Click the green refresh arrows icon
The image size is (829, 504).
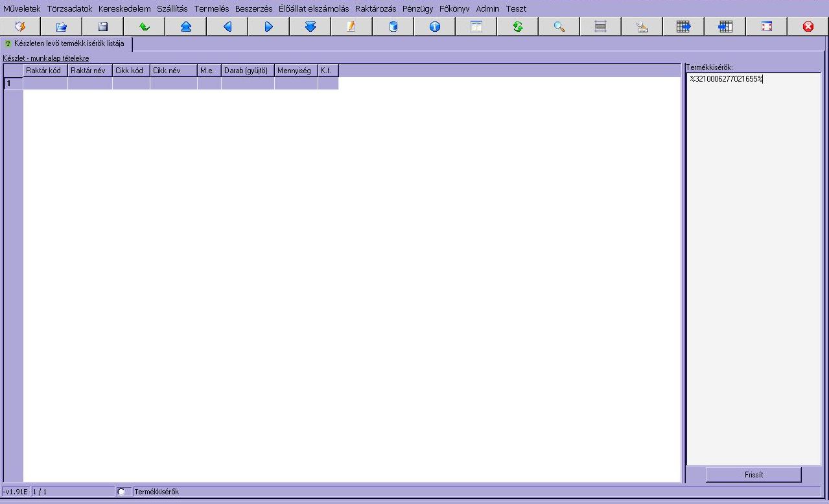pos(518,27)
